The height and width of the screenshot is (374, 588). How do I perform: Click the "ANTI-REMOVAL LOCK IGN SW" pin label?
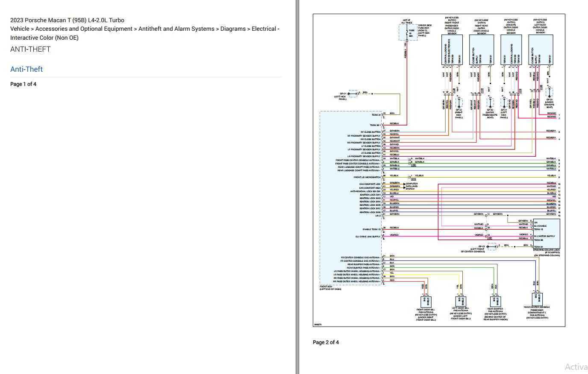coord(365,191)
